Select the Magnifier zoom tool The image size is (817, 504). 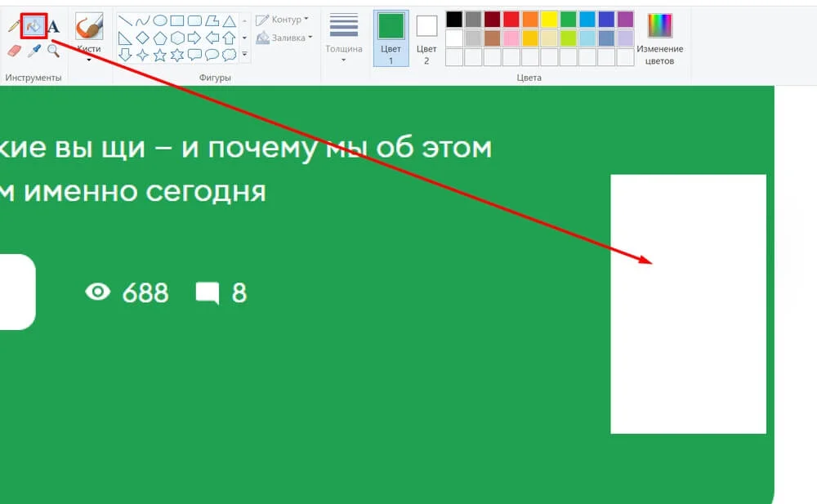[x=53, y=51]
